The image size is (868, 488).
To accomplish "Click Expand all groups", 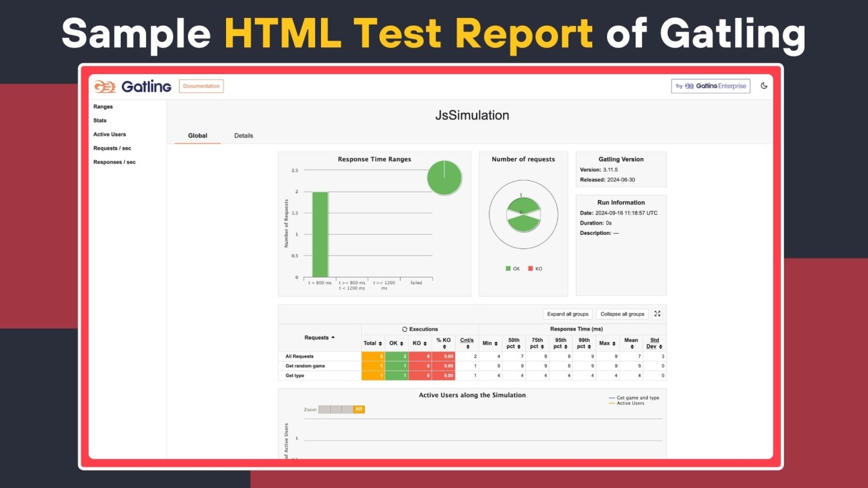I will pos(568,314).
